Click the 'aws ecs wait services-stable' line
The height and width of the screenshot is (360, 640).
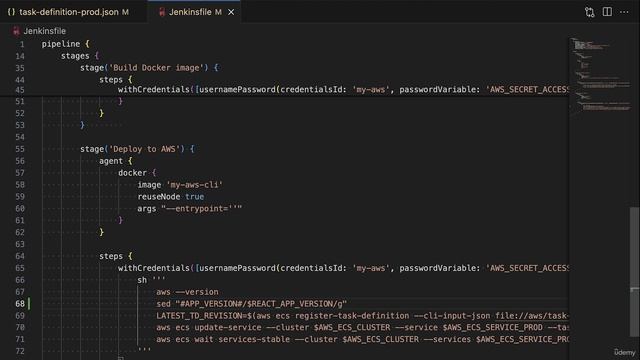click(x=362, y=339)
